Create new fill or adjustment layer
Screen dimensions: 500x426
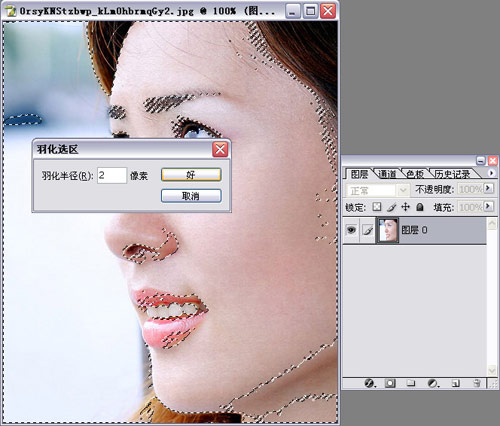pyautogui.click(x=433, y=383)
